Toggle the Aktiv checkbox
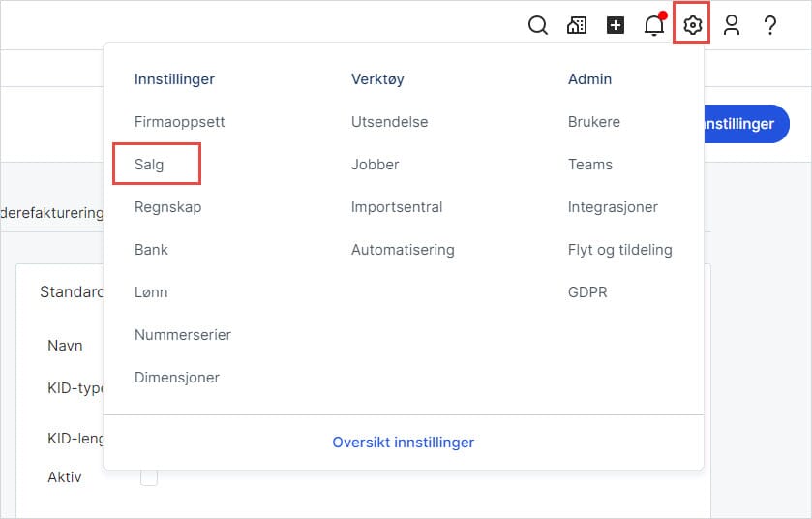Screen dimensions: 812x519 pyautogui.click(x=149, y=477)
